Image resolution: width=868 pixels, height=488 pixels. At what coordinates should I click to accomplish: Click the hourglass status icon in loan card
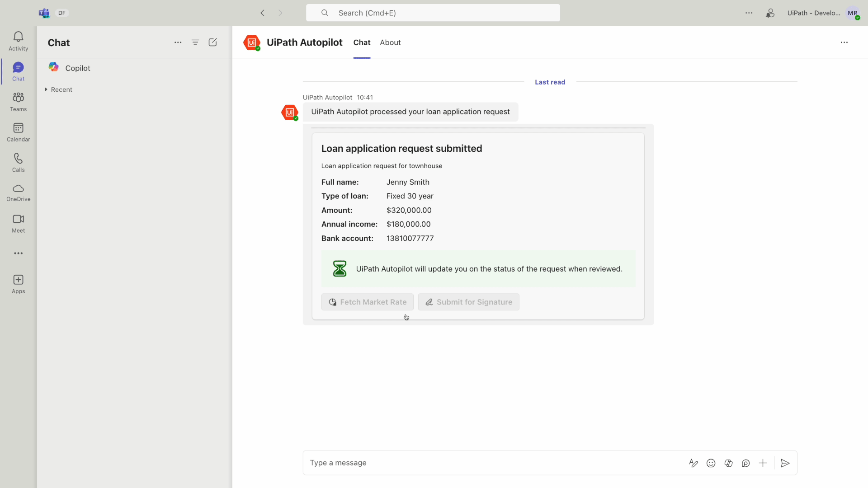[338, 269]
